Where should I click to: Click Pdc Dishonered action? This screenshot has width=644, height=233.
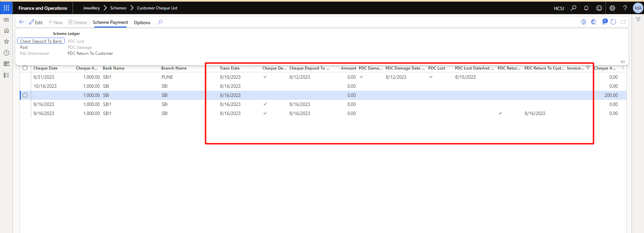click(34, 53)
